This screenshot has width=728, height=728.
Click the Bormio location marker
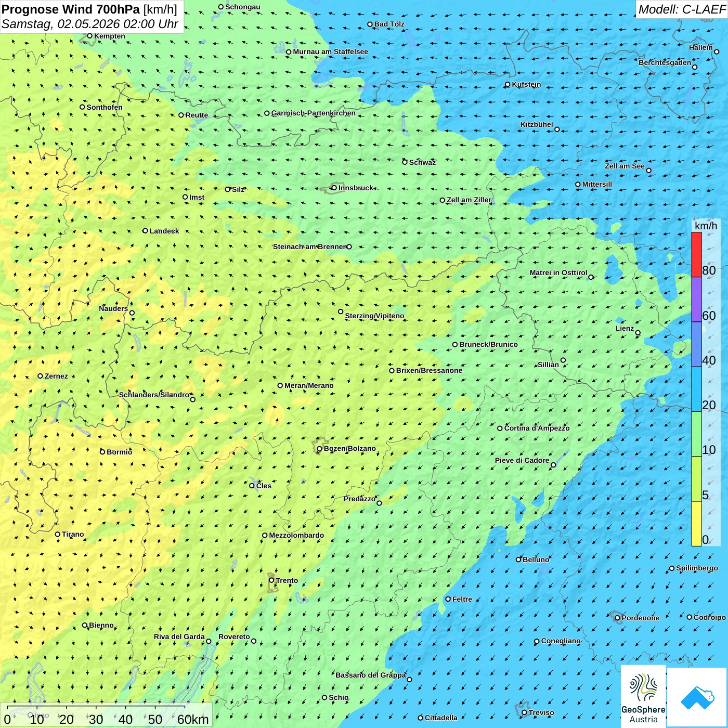click(x=102, y=452)
